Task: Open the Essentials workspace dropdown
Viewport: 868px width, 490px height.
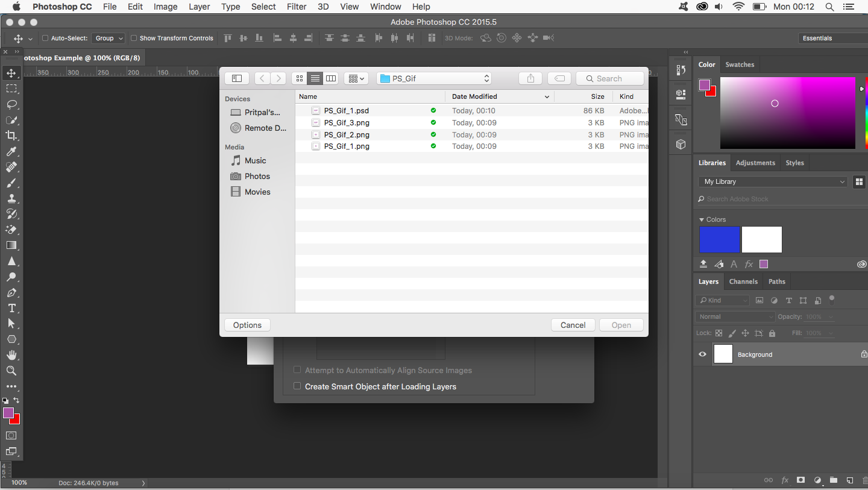Action: (x=834, y=38)
